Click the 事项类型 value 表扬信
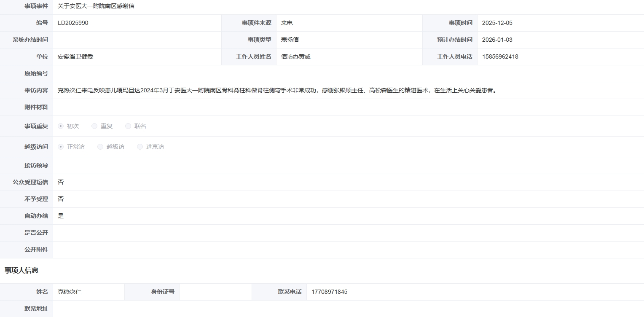The image size is (644, 317). click(290, 40)
